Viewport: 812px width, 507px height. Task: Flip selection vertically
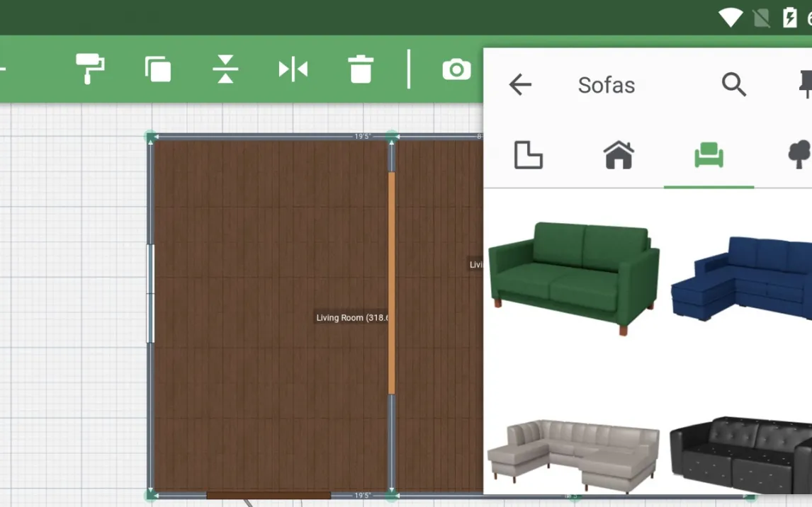(x=225, y=69)
